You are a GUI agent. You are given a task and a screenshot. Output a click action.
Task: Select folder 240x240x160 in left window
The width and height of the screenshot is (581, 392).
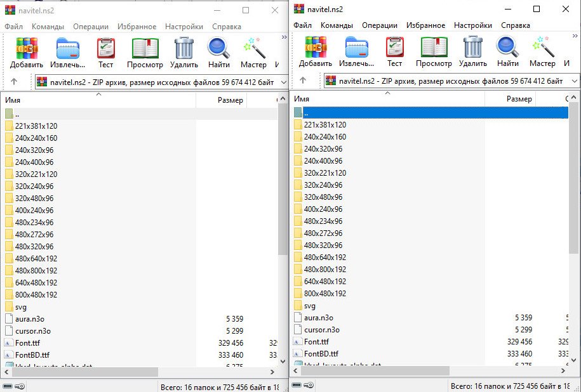(x=36, y=138)
